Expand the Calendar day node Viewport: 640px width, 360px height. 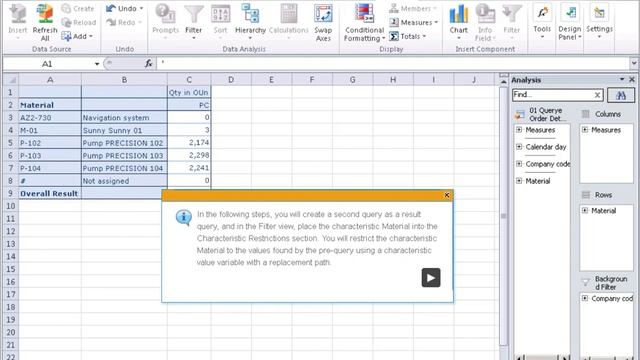(x=519, y=147)
